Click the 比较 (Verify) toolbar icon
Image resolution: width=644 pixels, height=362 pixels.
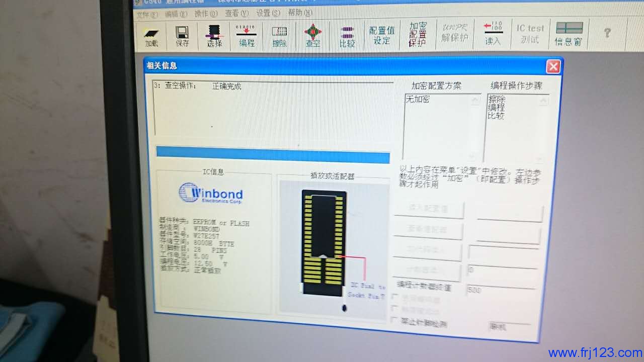click(347, 36)
